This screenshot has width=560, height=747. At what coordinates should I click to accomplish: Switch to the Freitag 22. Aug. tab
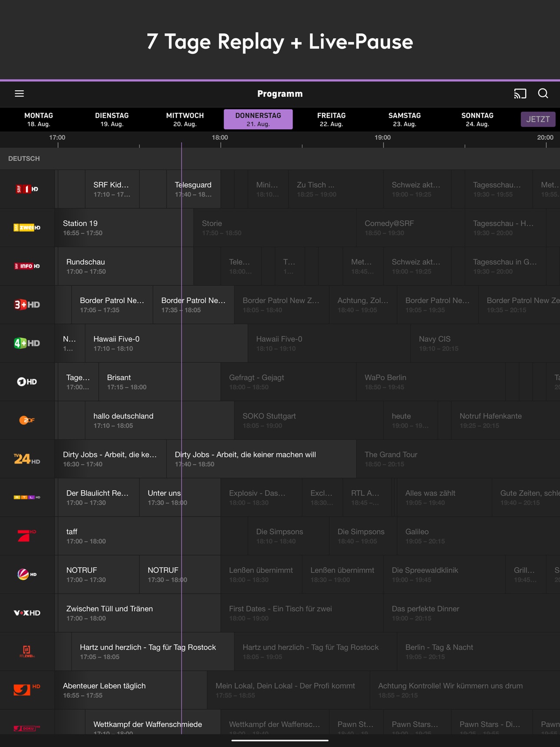[331, 119]
